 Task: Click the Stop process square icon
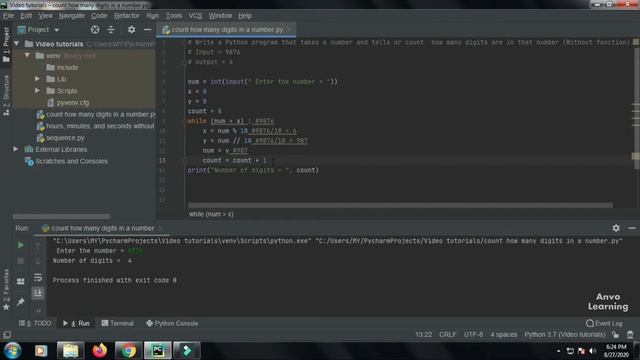[20, 261]
